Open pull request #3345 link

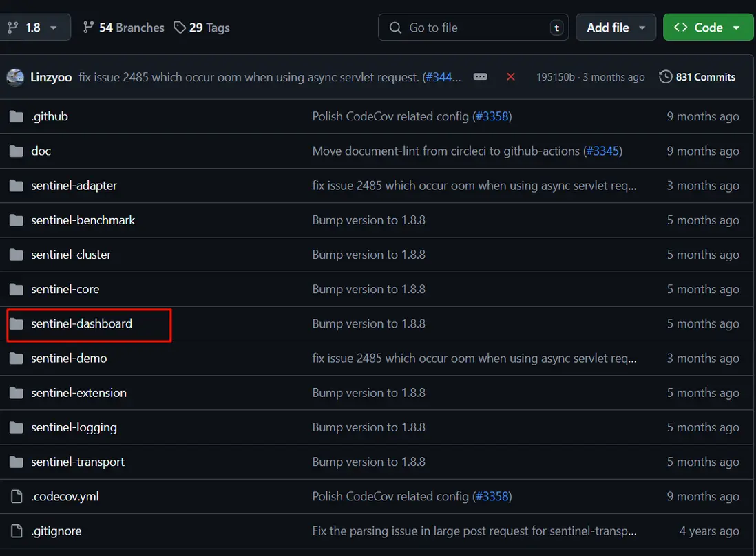pyautogui.click(x=602, y=151)
